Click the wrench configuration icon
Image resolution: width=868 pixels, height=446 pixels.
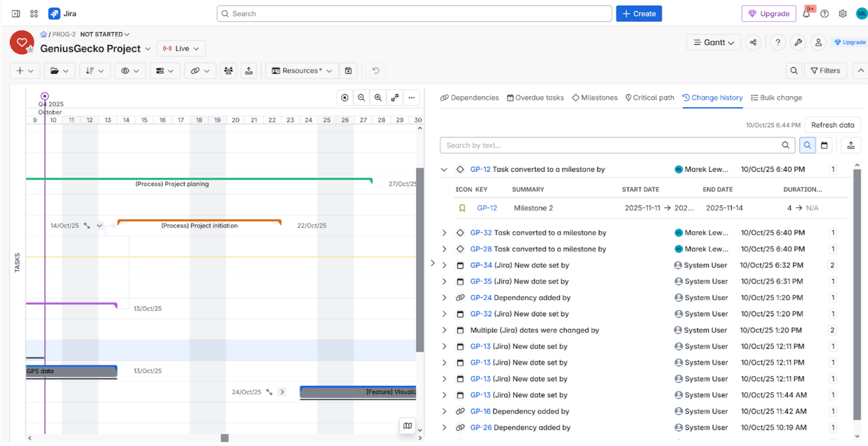tap(798, 42)
